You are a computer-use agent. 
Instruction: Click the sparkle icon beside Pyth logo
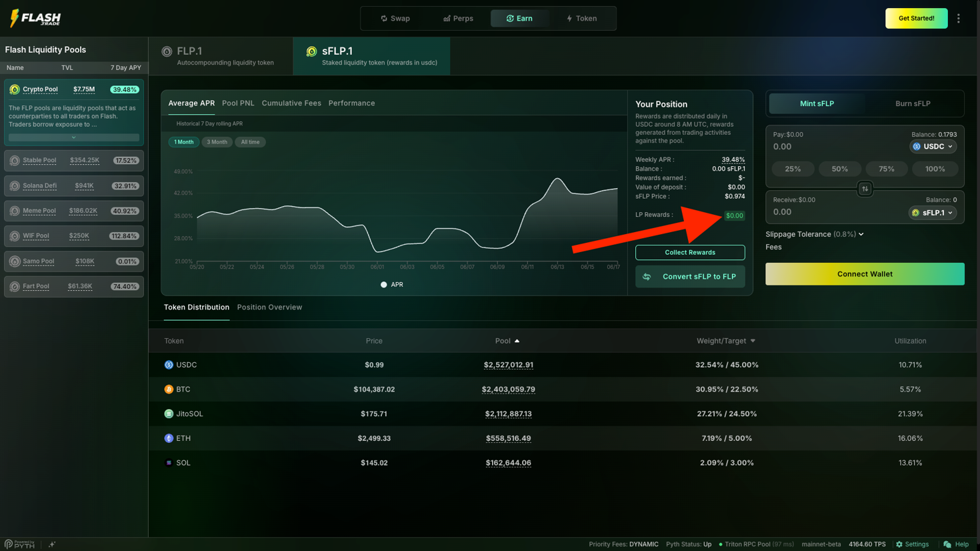click(52, 544)
